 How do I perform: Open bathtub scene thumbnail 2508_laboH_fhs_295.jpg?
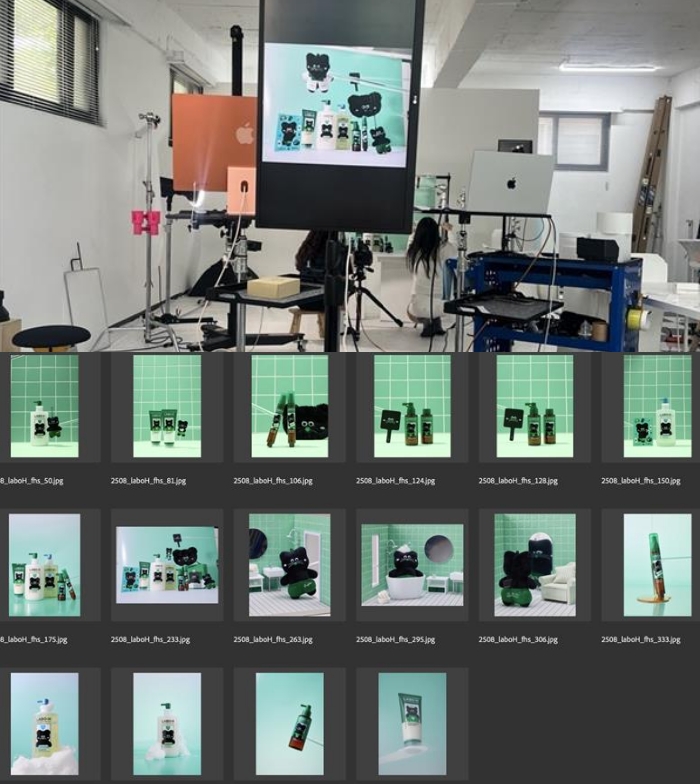coord(412,565)
